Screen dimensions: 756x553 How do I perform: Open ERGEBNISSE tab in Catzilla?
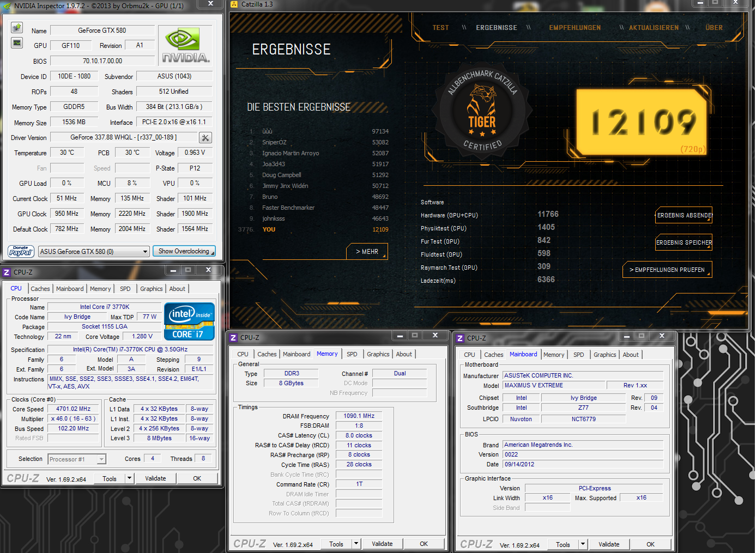click(x=497, y=28)
